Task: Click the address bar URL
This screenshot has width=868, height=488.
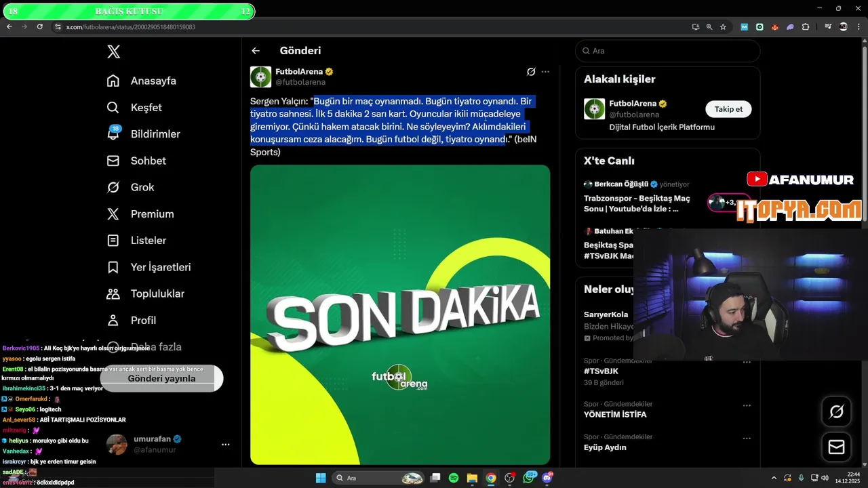Action: click(131, 27)
